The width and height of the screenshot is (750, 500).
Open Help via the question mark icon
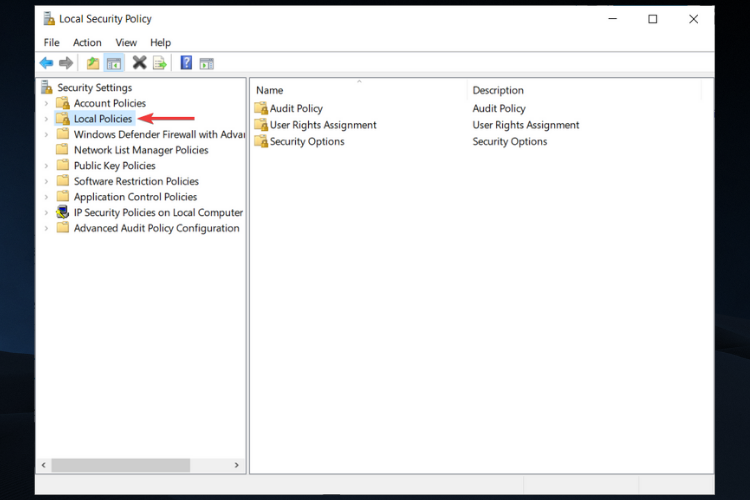click(186, 63)
